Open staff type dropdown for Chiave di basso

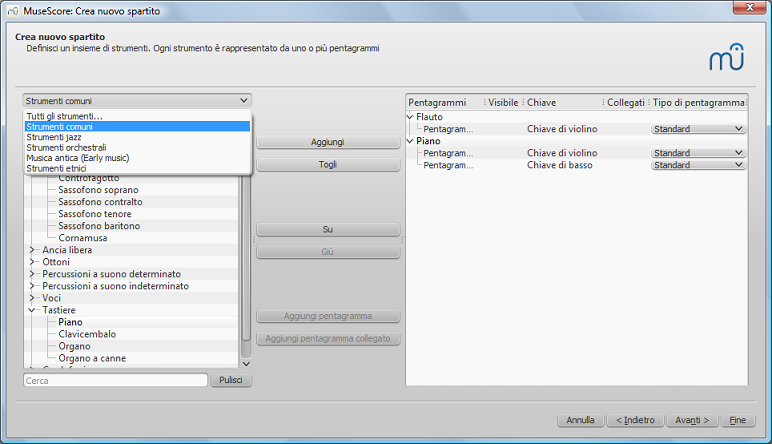tap(699, 165)
